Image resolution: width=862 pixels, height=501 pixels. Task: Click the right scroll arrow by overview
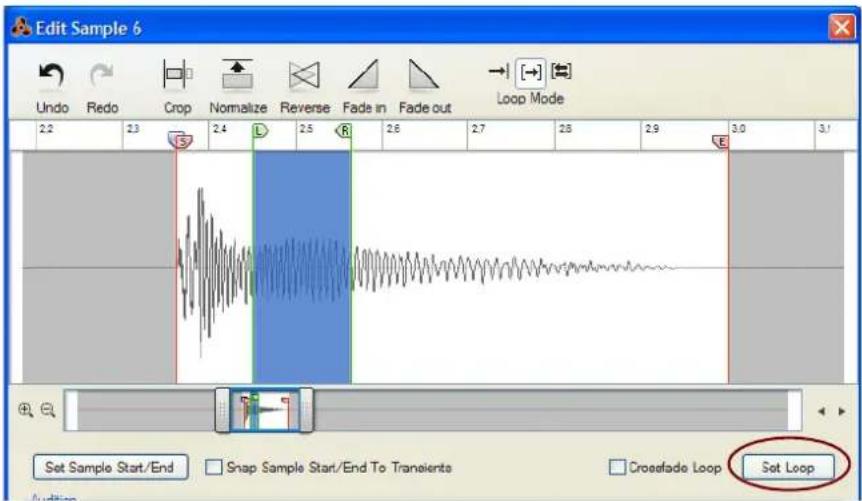[x=842, y=411]
